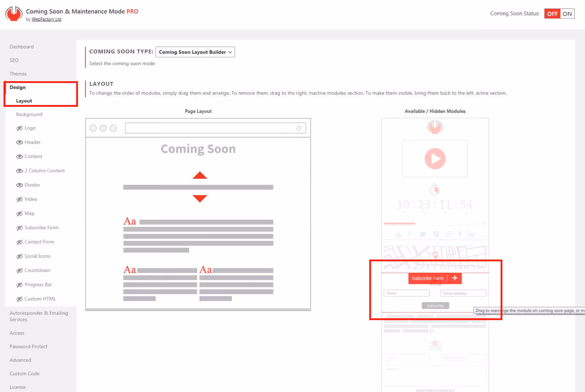585x392 pixels.
Task: Open the Themes section
Action: (x=18, y=74)
